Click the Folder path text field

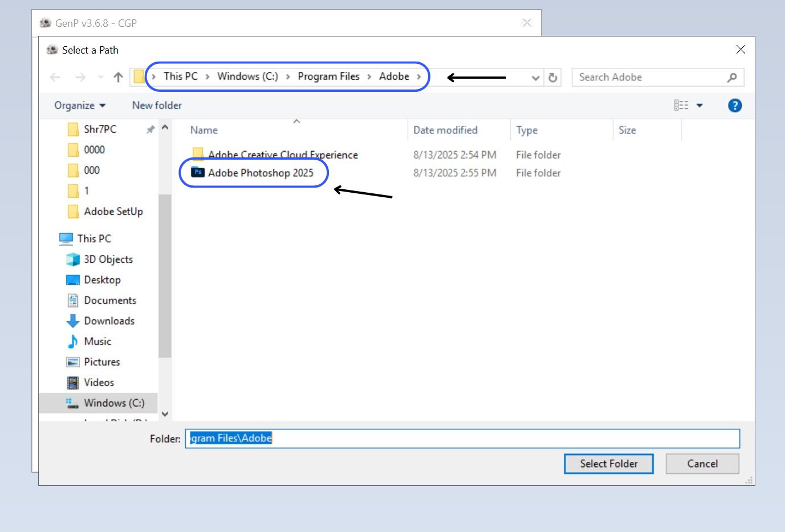coord(462,438)
